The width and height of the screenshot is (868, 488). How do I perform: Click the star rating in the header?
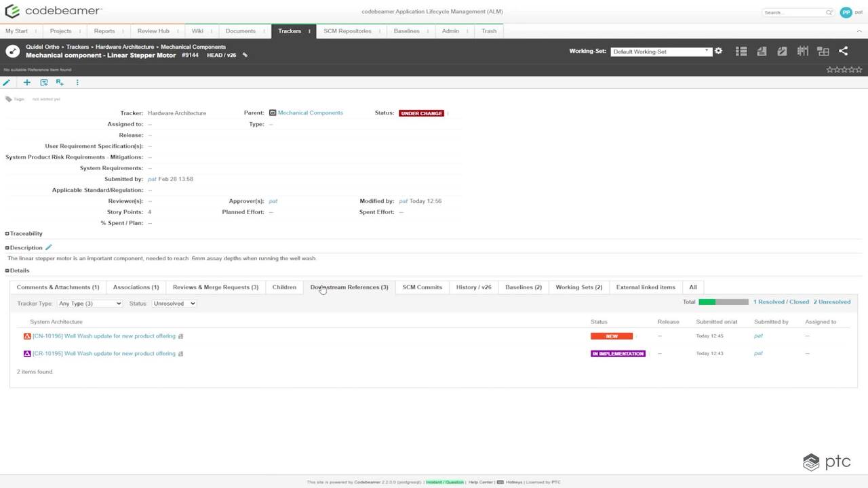(x=844, y=70)
